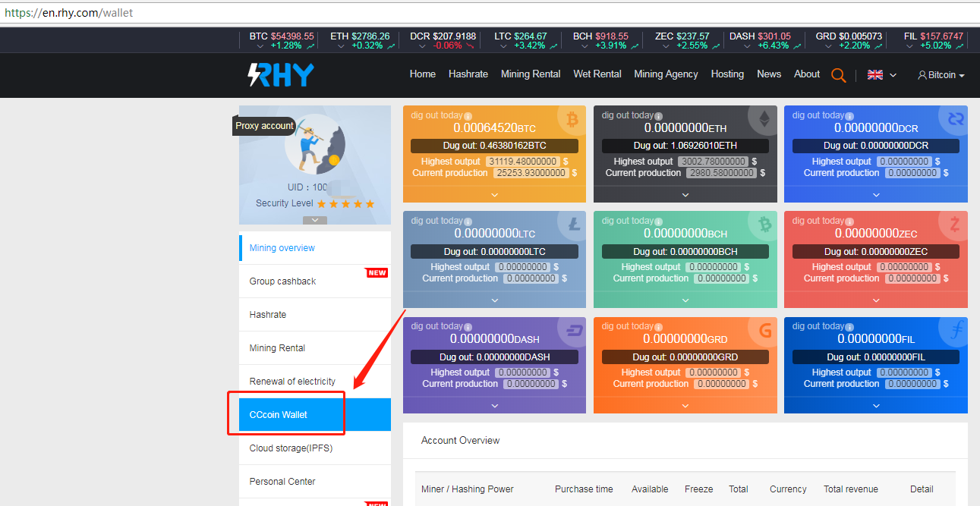Screen dimensions: 980x506
Task: Open News in the top navigation
Action: coord(769,74)
